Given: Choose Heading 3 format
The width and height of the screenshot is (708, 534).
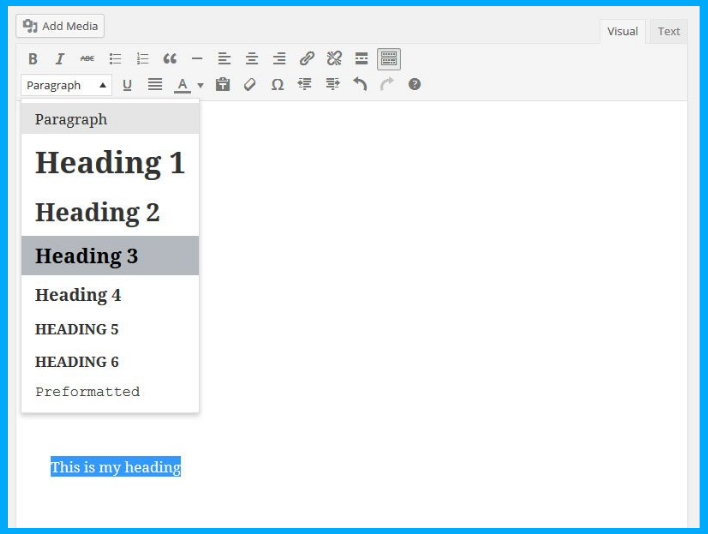Looking at the screenshot, I should pyautogui.click(x=110, y=255).
